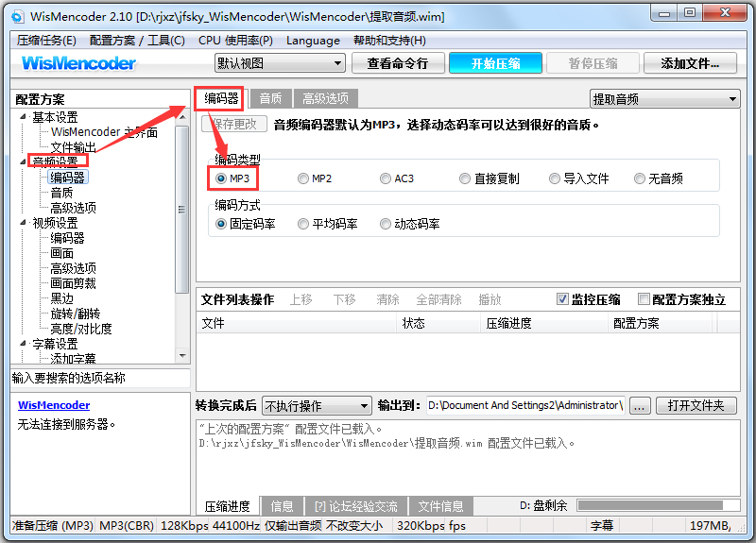Screen dimensions: 756x543
Task: Click the output path input field
Action: tap(525, 406)
